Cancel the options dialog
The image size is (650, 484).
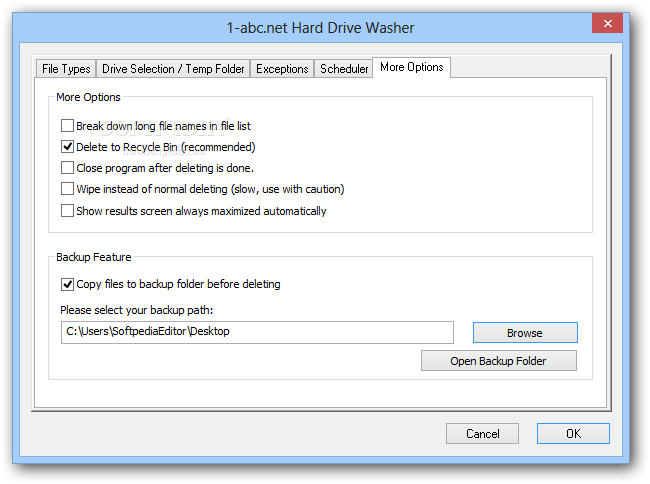(482, 433)
